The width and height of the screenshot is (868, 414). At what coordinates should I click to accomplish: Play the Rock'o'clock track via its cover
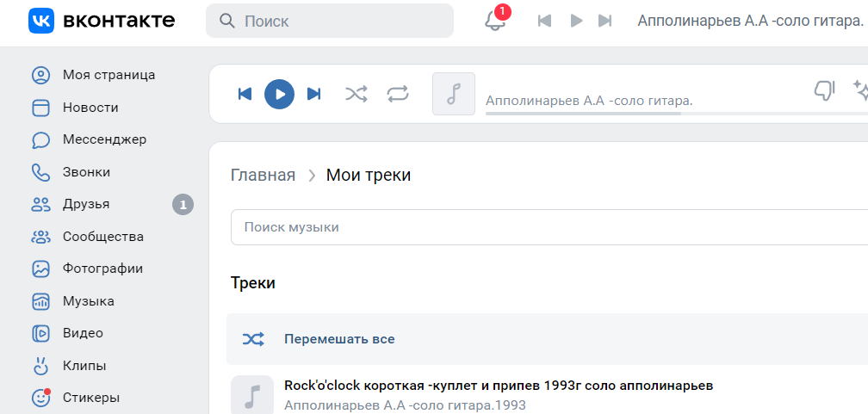[252, 394]
